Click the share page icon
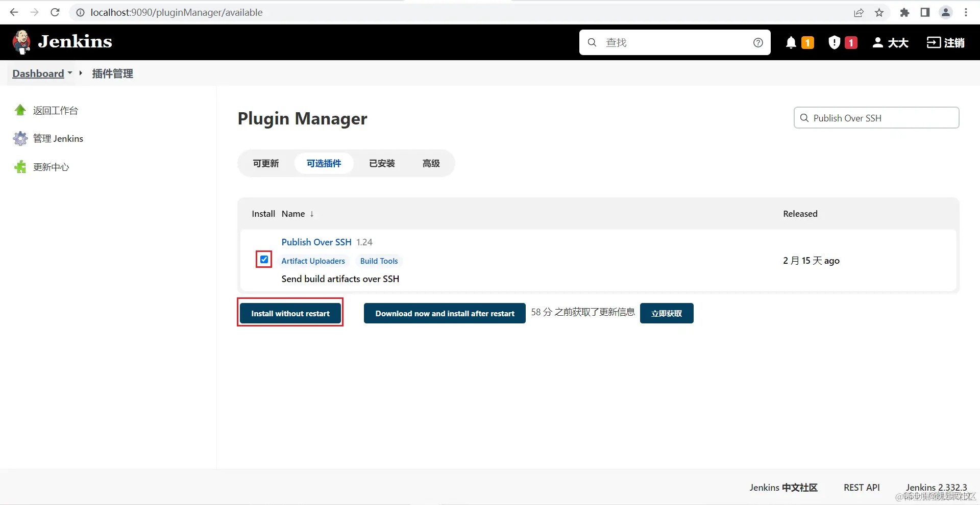This screenshot has height=505, width=980. coord(859,13)
